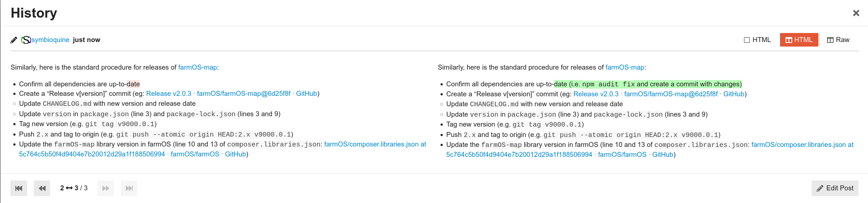The width and height of the screenshot is (868, 203).
Task: Open composer.libraries.json link in right pane
Action: [802, 145]
